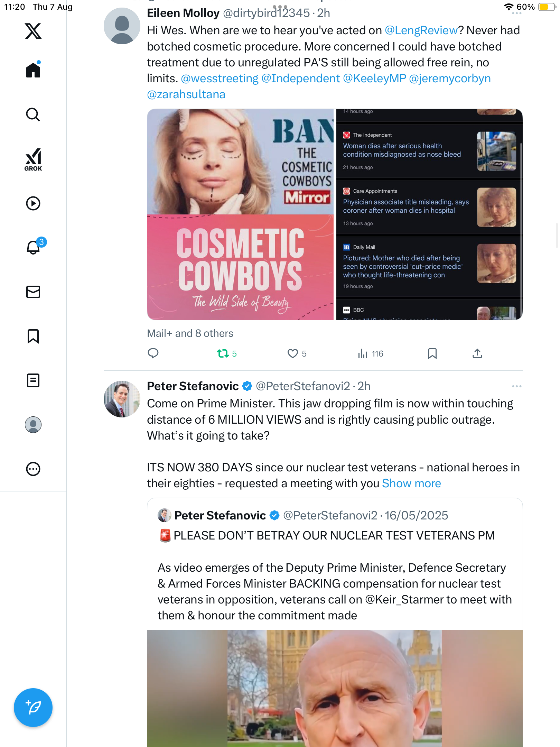Open the More menu in sidebar

coord(33,469)
